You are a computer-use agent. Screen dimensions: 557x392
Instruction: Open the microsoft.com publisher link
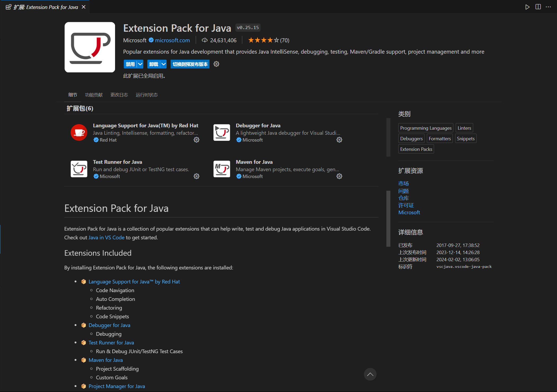coord(172,40)
